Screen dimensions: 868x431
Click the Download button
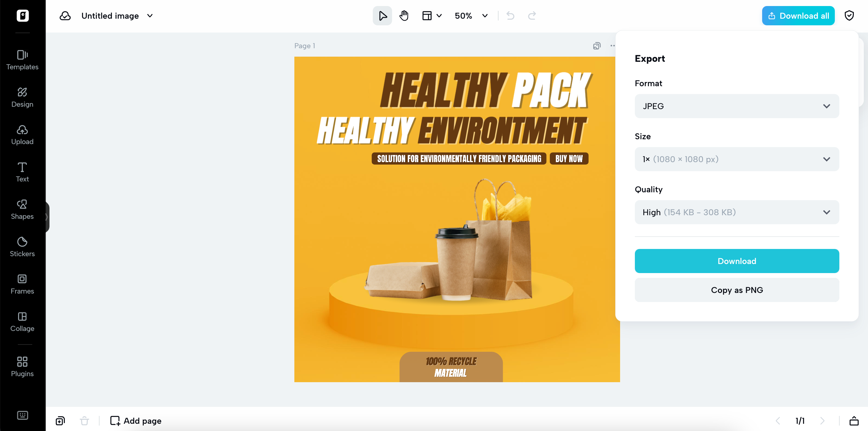click(x=736, y=261)
